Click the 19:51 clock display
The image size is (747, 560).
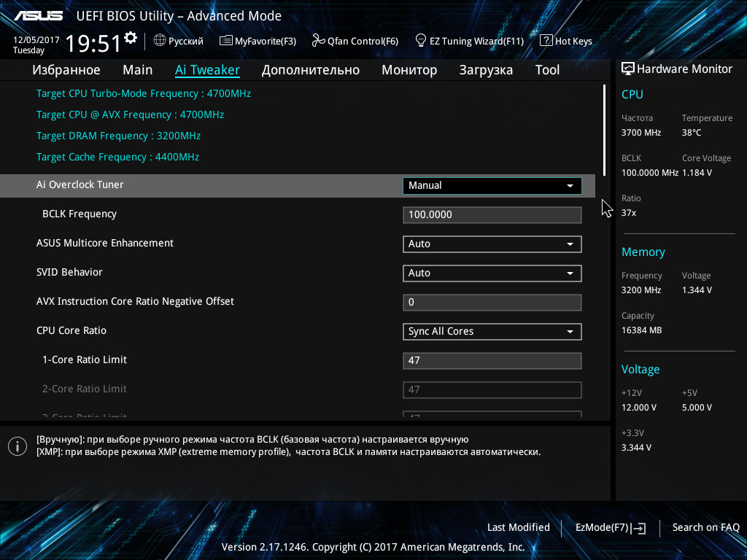click(x=93, y=43)
